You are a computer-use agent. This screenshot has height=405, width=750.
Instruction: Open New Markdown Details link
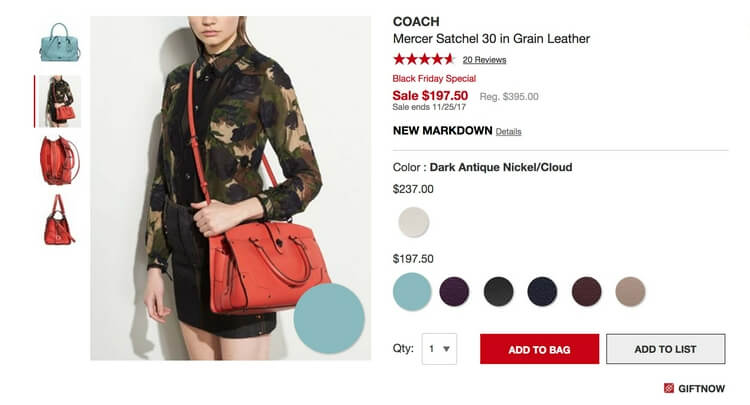click(508, 131)
